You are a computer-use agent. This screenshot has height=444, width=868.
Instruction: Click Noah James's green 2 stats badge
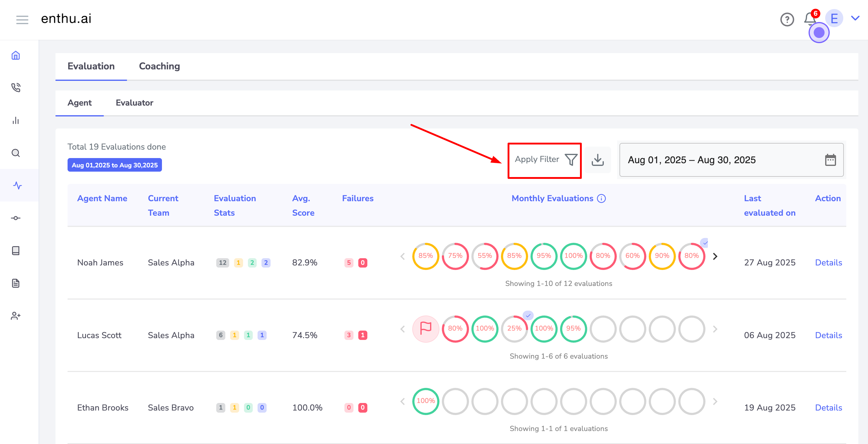click(x=252, y=263)
